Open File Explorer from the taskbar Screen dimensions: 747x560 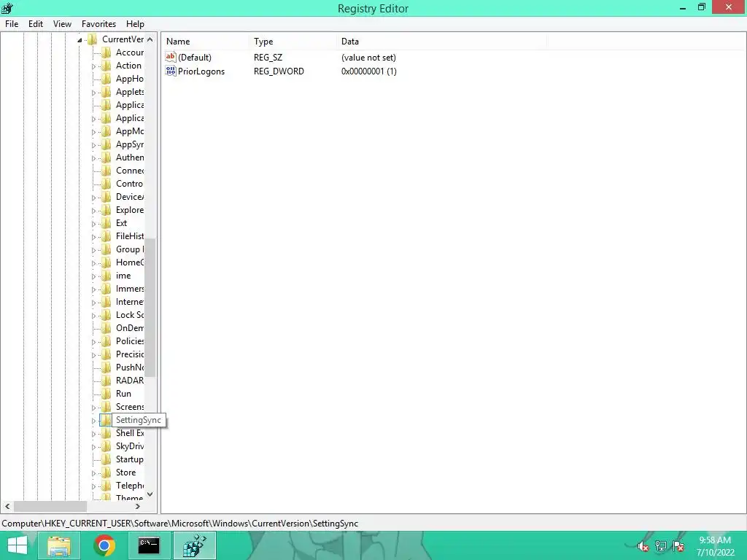click(59, 545)
